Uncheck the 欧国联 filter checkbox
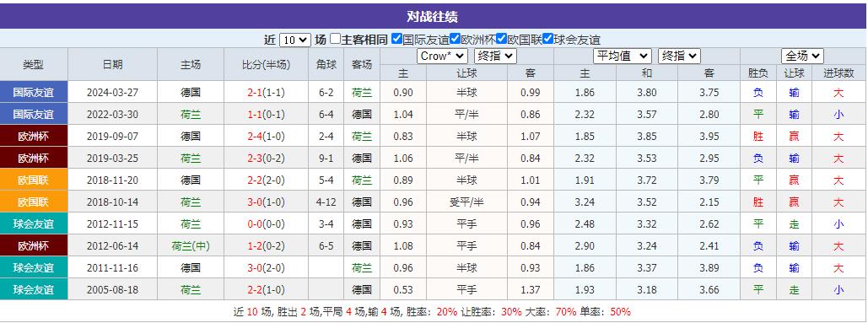 [502, 39]
